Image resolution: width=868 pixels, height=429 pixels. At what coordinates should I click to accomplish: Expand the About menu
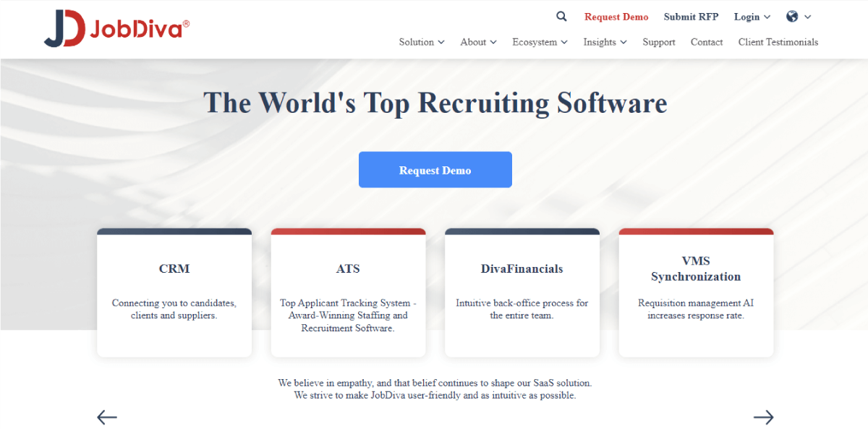tap(478, 42)
